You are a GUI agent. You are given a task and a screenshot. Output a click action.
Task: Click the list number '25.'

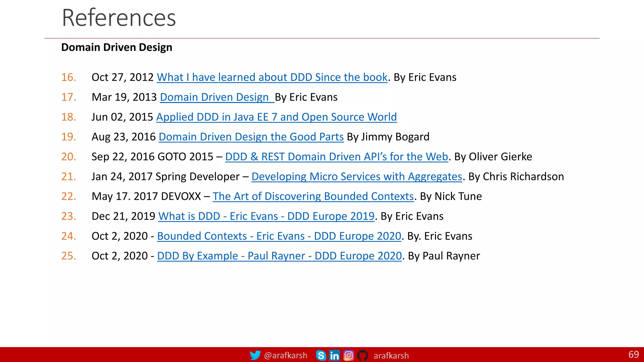point(69,256)
